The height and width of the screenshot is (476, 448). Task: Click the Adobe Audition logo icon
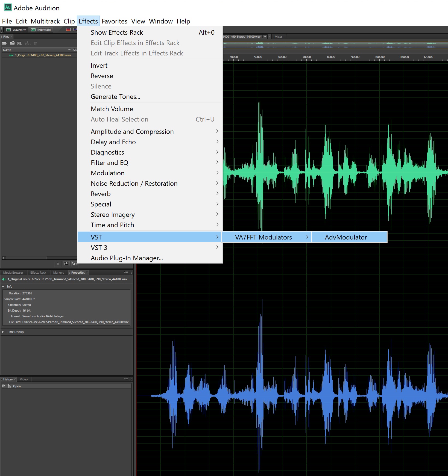click(x=8, y=8)
